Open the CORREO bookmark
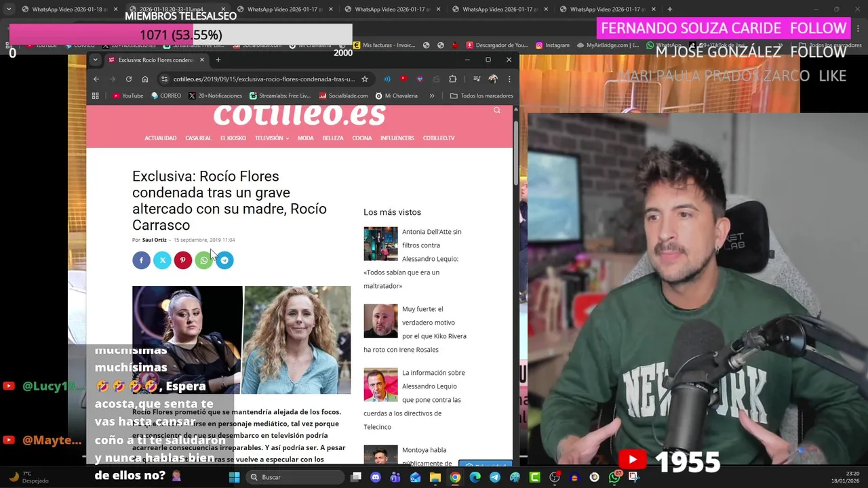868x488 pixels. 166,96
